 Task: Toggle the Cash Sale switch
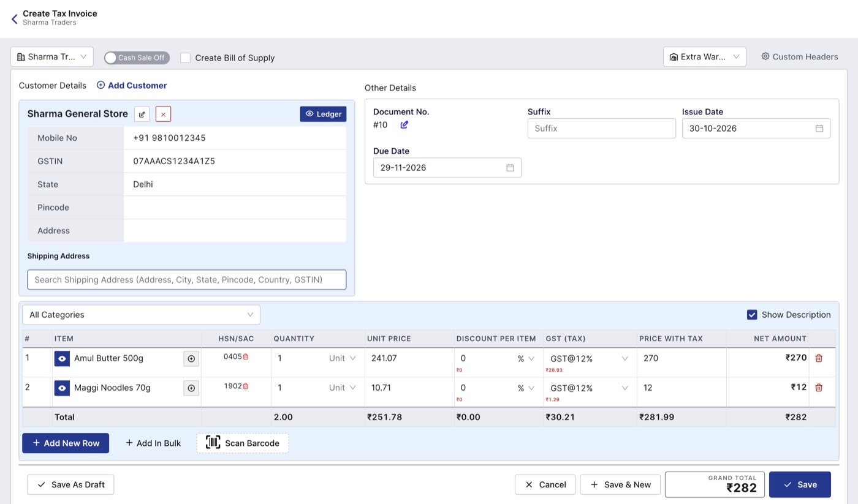(x=137, y=58)
